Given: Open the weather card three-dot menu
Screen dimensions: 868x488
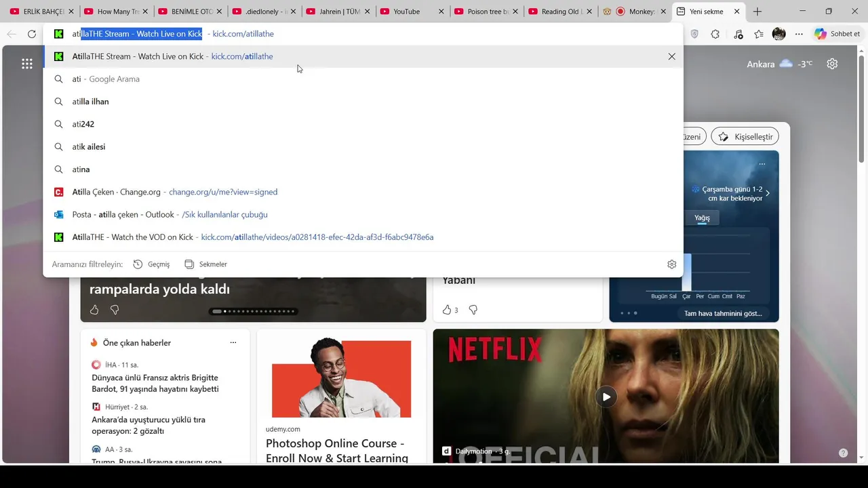Looking at the screenshot, I should click(x=762, y=164).
